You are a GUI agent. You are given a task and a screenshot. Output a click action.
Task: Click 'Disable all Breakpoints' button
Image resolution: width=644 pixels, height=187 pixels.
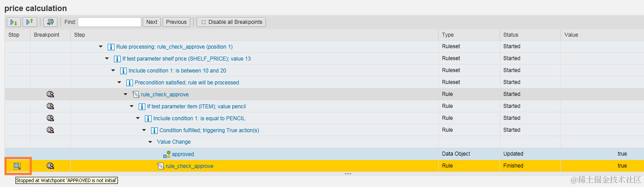point(231,22)
